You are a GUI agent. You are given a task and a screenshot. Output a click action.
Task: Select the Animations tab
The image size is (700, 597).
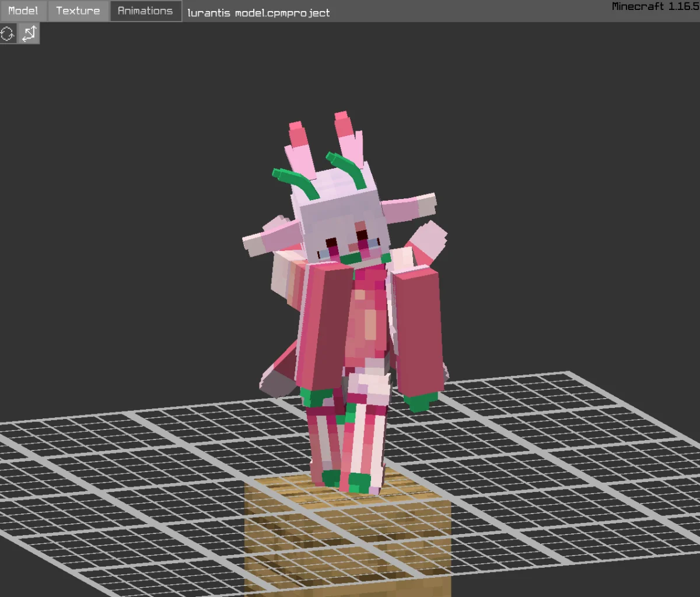click(145, 11)
